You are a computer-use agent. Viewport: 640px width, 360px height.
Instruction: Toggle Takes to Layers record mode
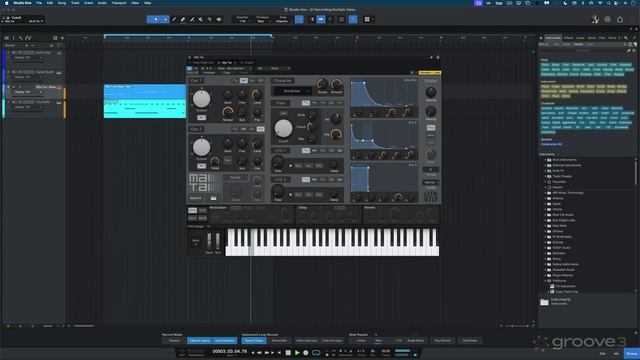tap(199, 340)
